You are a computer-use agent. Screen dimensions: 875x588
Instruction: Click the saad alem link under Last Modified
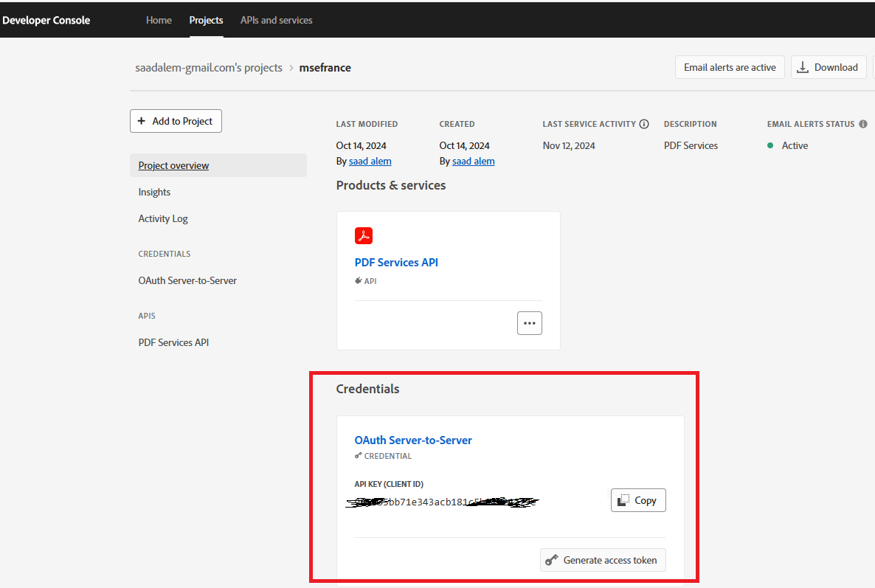(x=370, y=161)
